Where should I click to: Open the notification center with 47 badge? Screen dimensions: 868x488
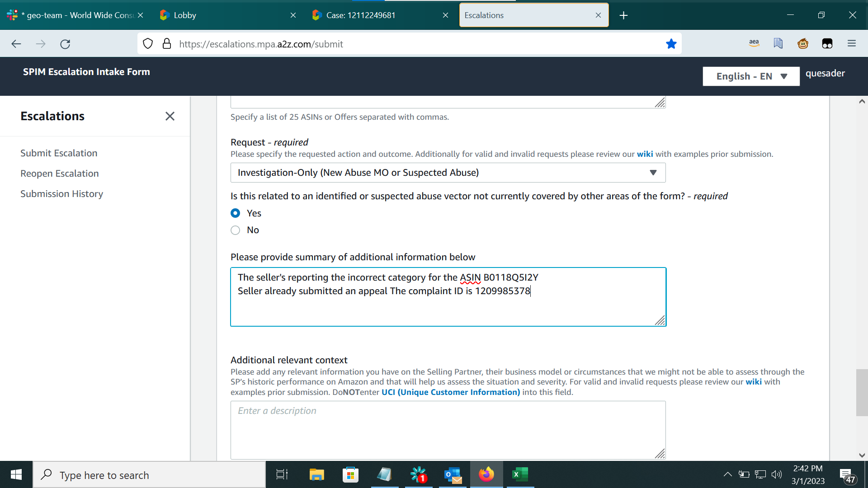[x=847, y=475]
